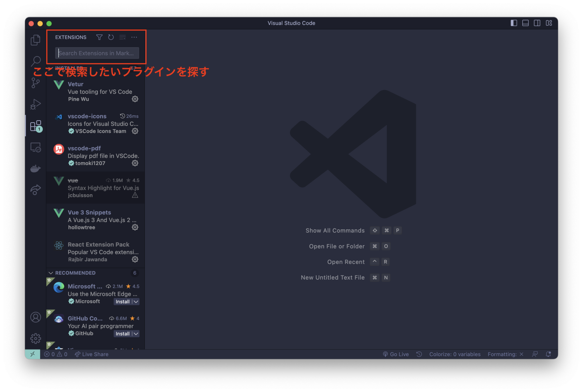This screenshot has width=583, height=392.
Task: Click the recommended count badge 6
Action: point(135,273)
